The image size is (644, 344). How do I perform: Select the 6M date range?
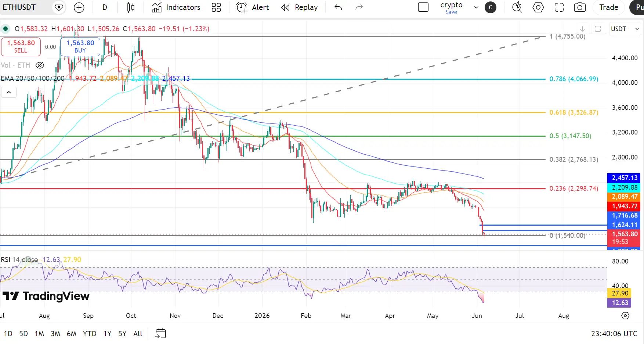click(72, 334)
